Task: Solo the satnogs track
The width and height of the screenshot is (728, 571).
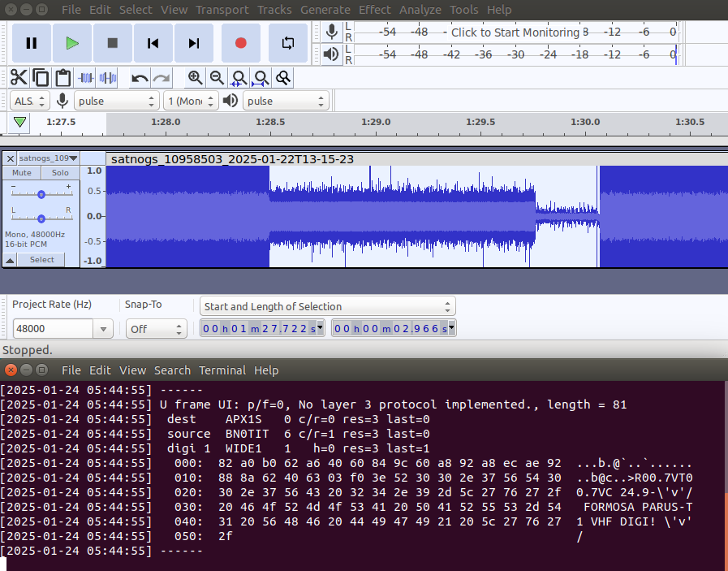Action: point(60,173)
